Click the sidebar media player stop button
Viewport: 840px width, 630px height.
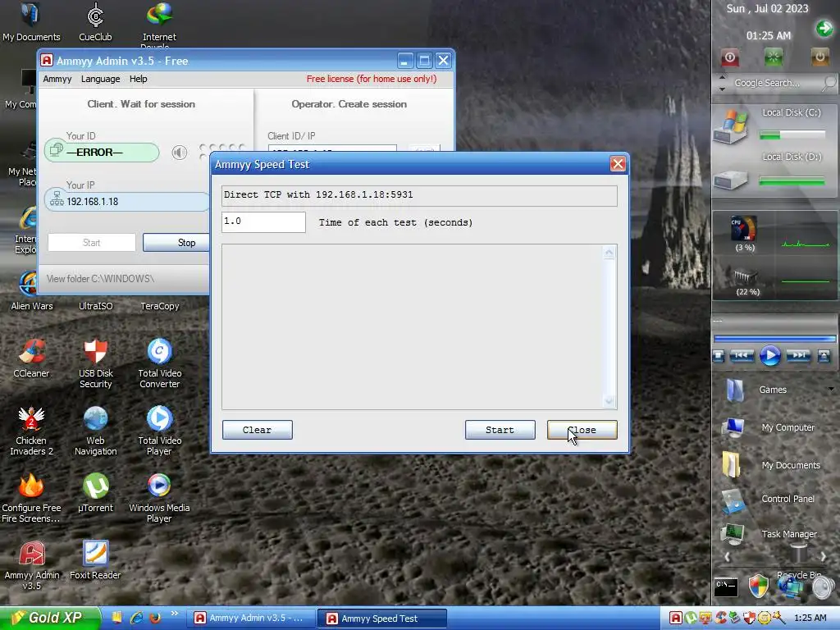click(x=719, y=356)
